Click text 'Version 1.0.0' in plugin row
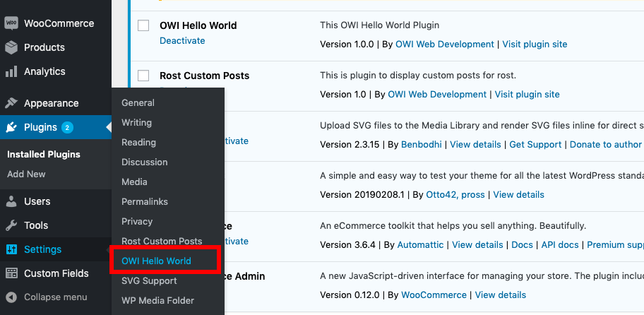The image size is (644, 315). point(347,44)
